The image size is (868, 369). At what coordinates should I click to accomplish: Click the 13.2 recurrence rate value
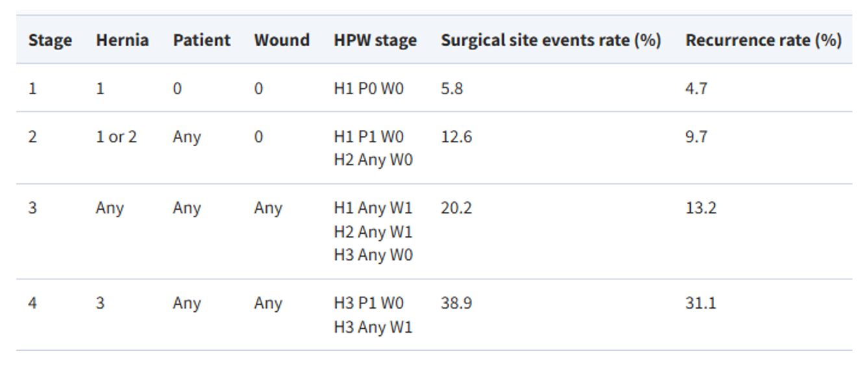coord(701,209)
